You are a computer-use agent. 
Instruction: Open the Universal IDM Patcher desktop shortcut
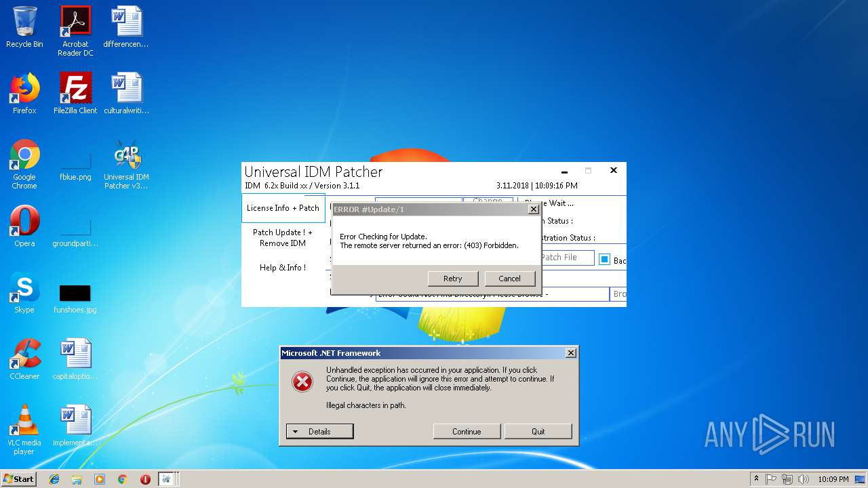(x=126, y=164)
